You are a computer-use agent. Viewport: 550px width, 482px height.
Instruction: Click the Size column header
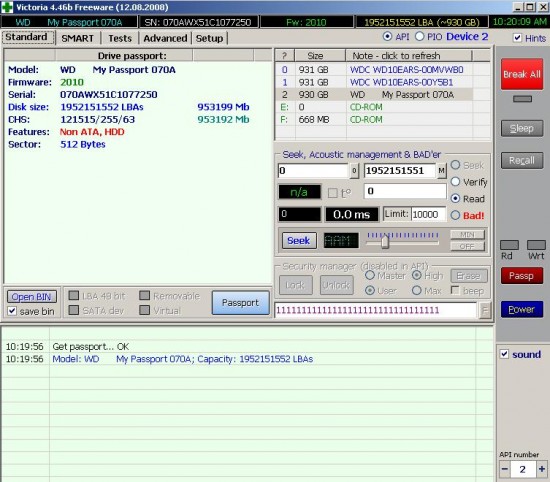(x=320, y=56)
